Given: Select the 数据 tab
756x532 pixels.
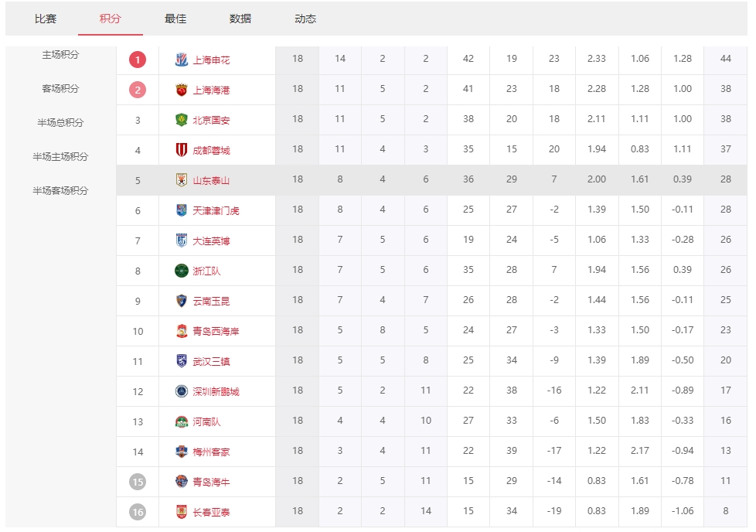Looking at the screenshot, I should (x=240, y=19).
